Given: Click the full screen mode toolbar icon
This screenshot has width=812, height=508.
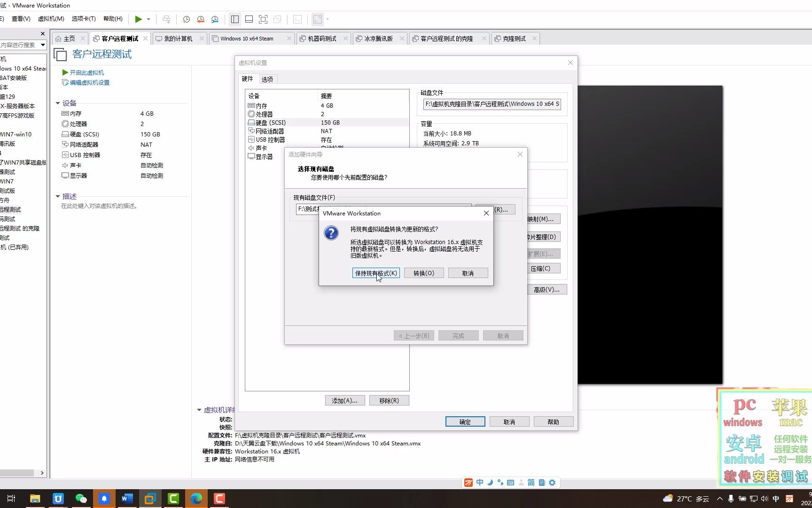Looking at the screenshot, I should point(263,19).
